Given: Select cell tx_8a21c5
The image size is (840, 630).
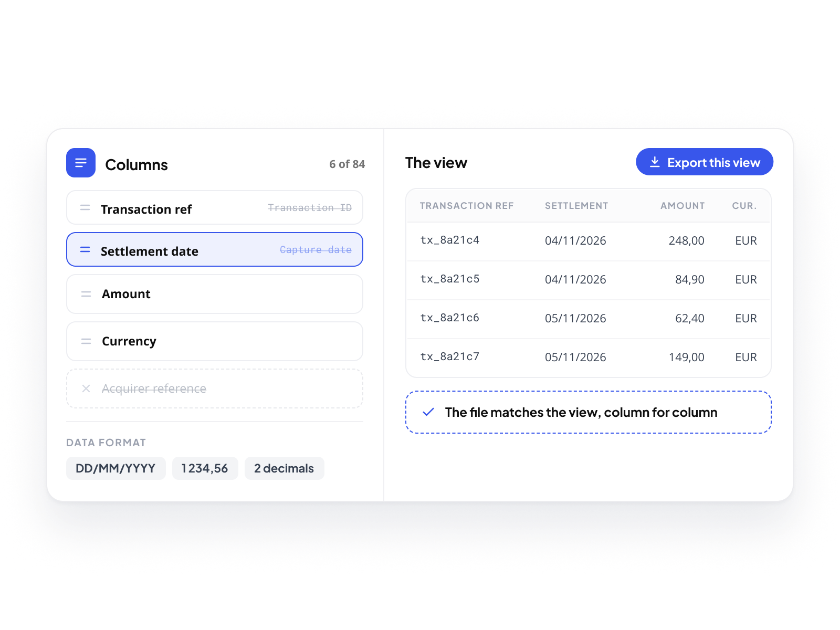Looking at the screenshot, I should [x=450, y=279].
